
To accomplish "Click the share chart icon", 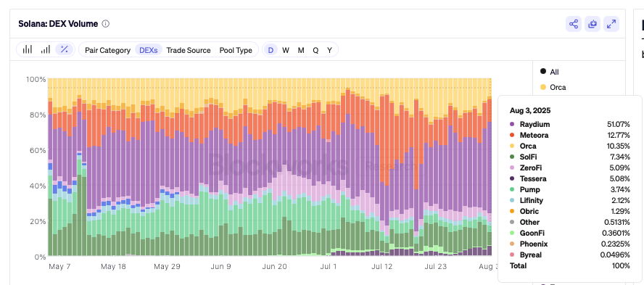I will (x=574, y=24).
